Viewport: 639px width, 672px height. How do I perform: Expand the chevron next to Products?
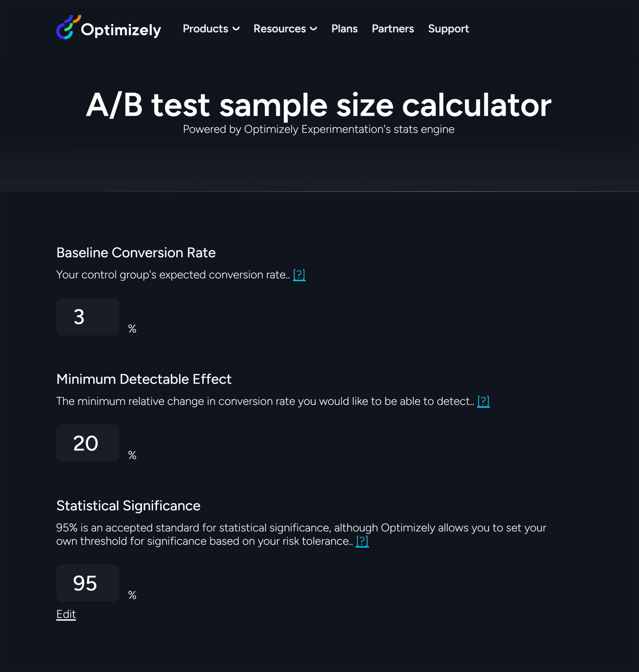[236, 29]
